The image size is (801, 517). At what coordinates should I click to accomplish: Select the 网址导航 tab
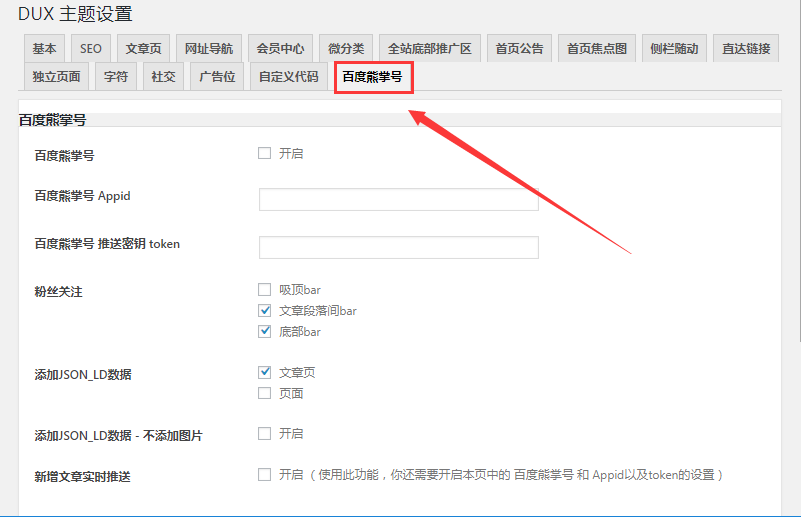point(208,49)
